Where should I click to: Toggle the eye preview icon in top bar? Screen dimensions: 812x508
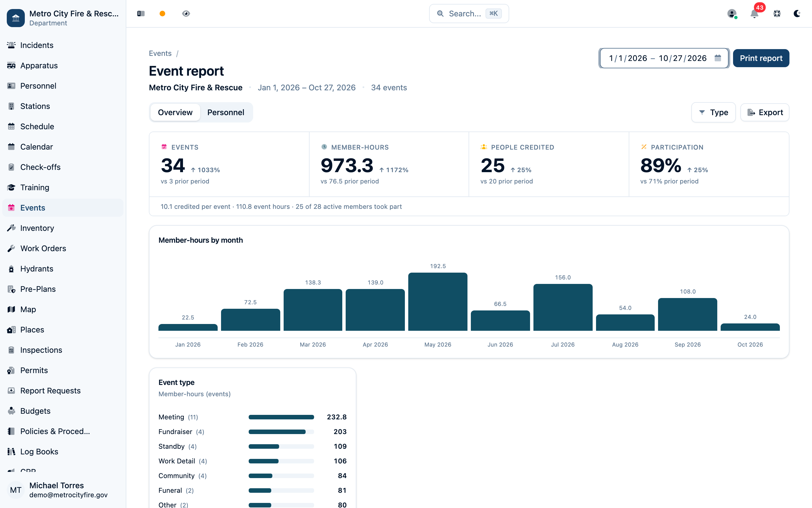pos(186,14)
